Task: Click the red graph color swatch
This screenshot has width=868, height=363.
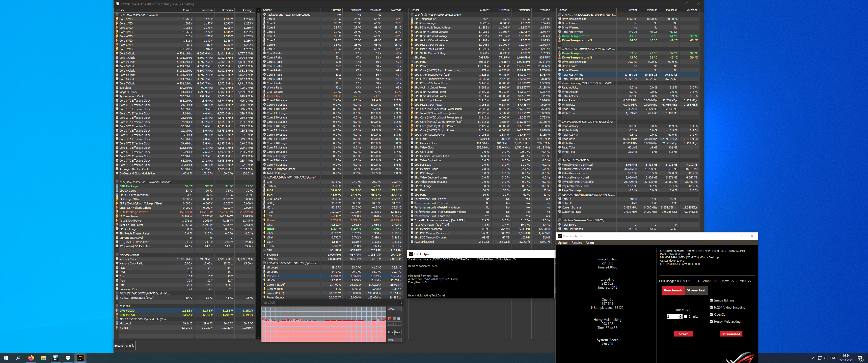Action: tap(390, 319)
